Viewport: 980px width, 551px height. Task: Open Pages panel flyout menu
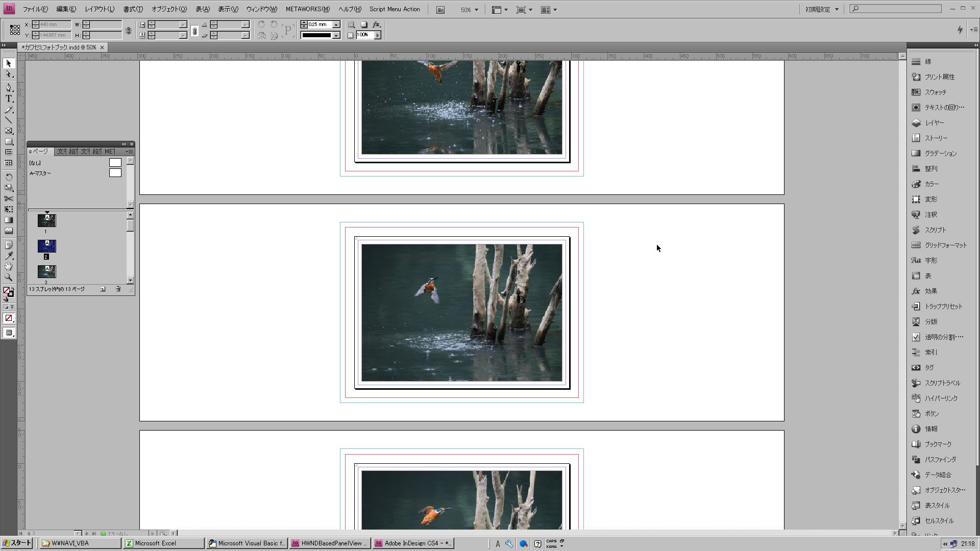tap(130, 152)
